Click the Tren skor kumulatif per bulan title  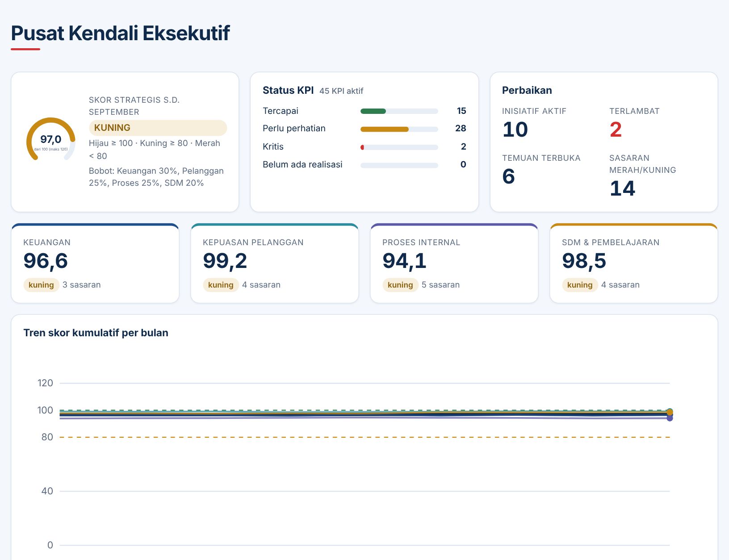click(x=96, y=333)
